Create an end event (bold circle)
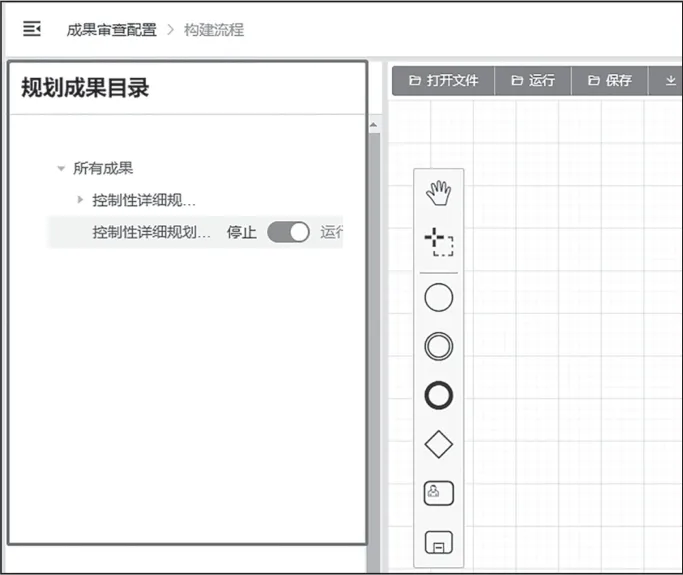 coord(439,396)
